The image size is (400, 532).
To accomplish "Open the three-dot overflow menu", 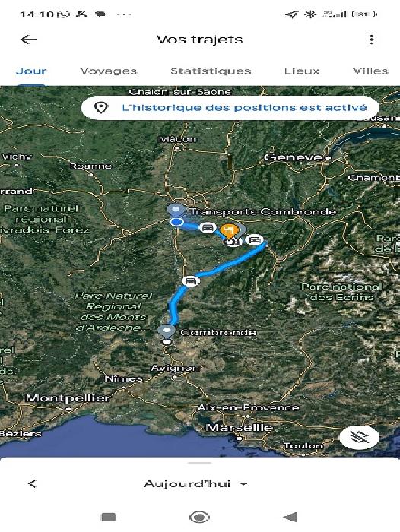I will 371,40.
